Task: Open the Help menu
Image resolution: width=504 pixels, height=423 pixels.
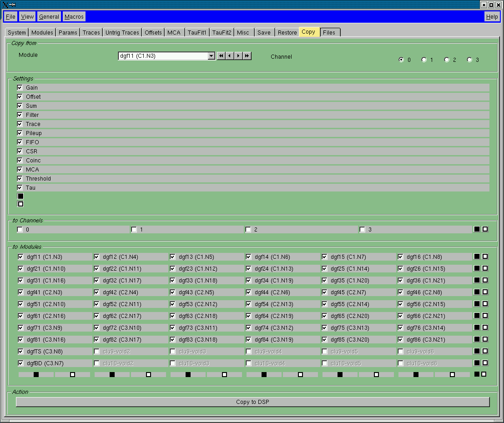Action: (x=492, y=17)
